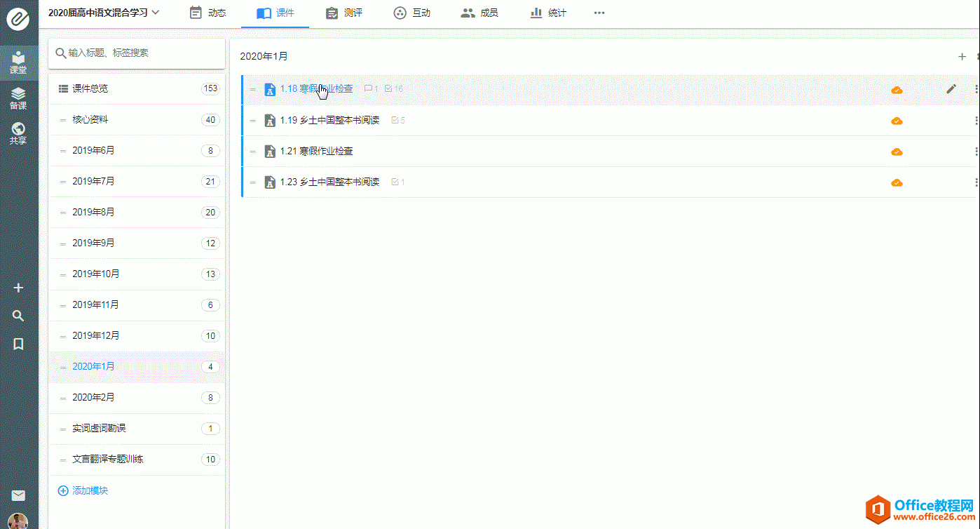Select the 2019年9月 module
Screen dimensions: 980x529
tap(93, 243)
